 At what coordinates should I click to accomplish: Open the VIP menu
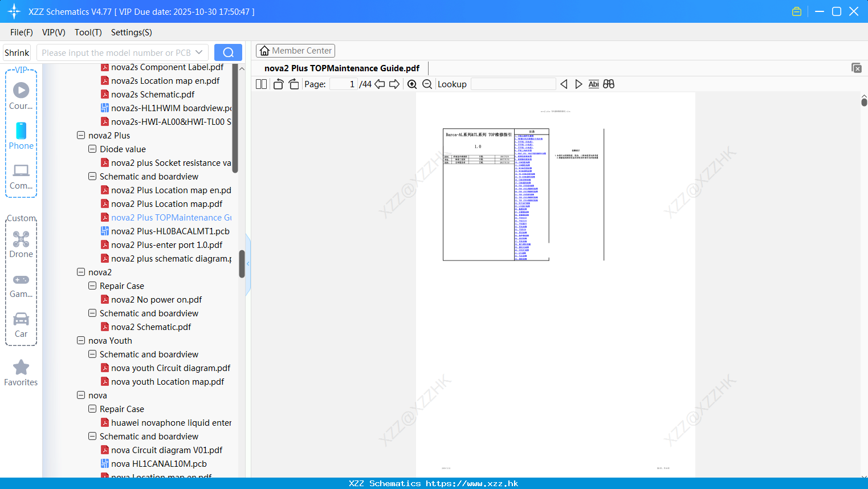coord(54,32)
